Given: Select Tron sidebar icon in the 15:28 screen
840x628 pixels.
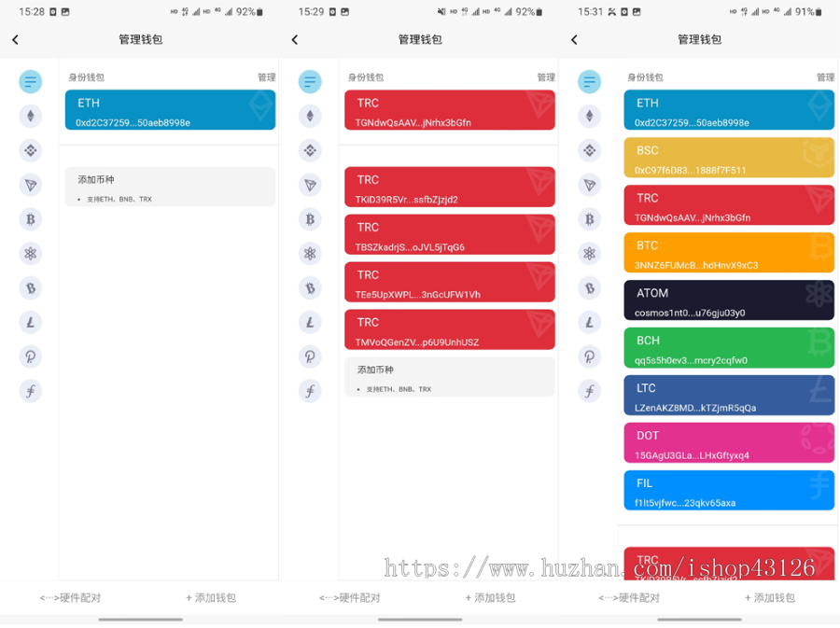Looking at the screenshot, I should [31, 186].
